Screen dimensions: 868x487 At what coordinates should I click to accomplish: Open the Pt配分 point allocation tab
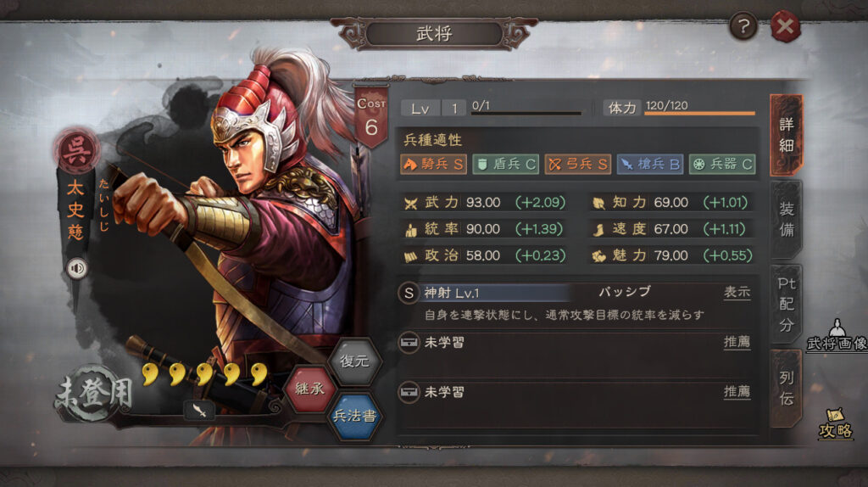[786, 305]
